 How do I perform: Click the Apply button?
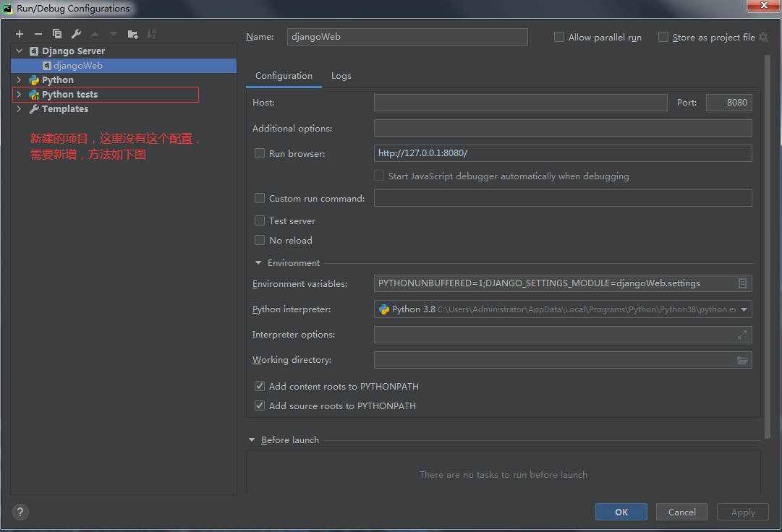click(743, 512)
